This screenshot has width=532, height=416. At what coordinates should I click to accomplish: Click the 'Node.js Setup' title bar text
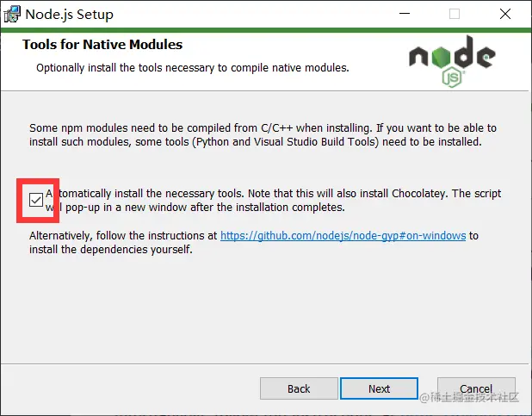(x=70, y=15)
